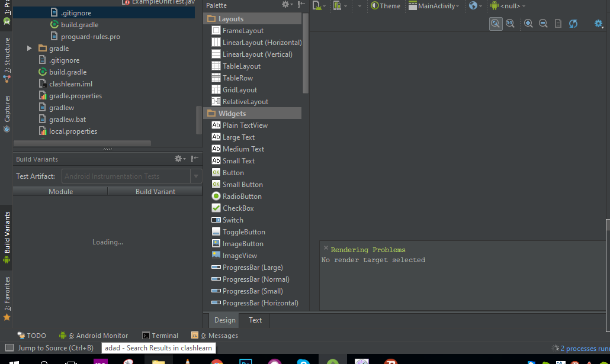Click the 100% actual size zoom icon
Screen dimensions: 610x364
509,24
